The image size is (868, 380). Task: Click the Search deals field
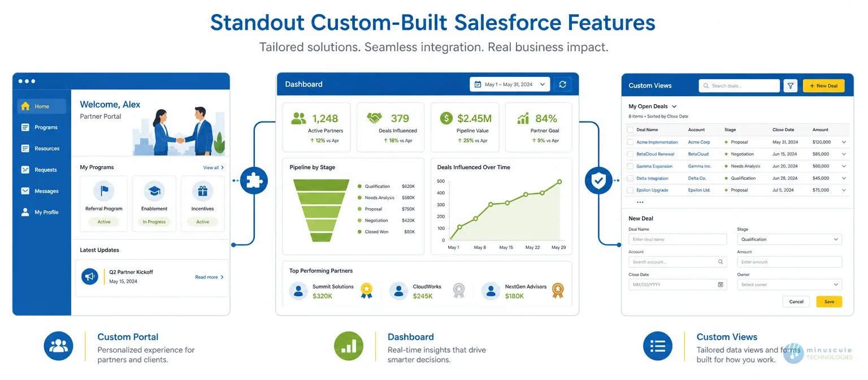pos(739,86)
